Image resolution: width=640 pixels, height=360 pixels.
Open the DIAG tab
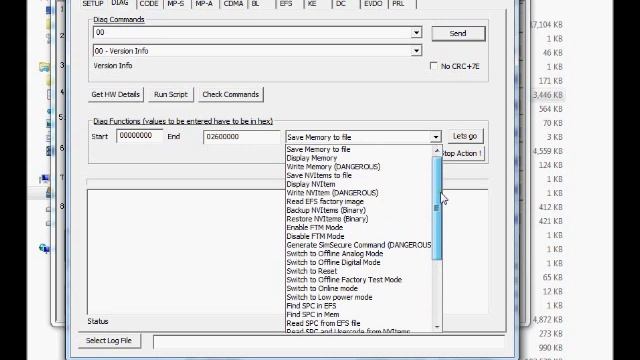click(x=120, y=3)
